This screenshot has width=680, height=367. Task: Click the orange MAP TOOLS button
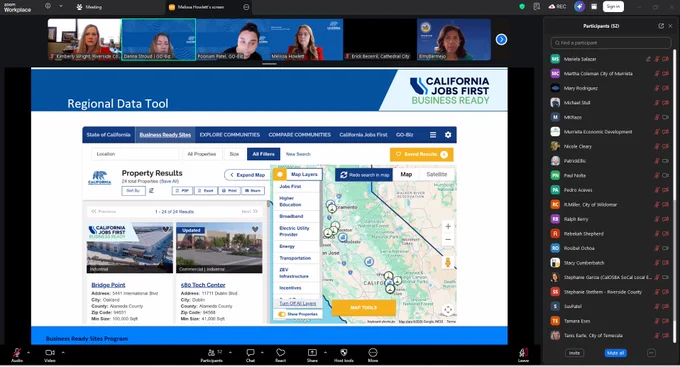[x=364, y=308]
